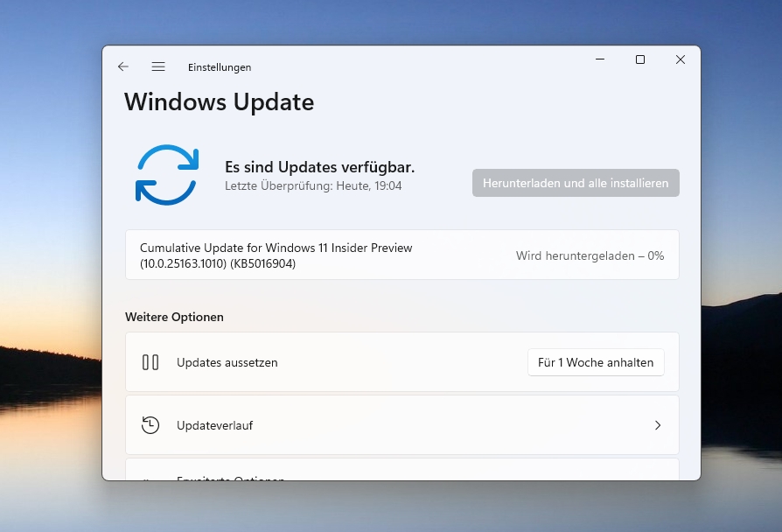782x532 pixels.
Task: Click the Einstellungen window title
Action: tap(220, 67)
